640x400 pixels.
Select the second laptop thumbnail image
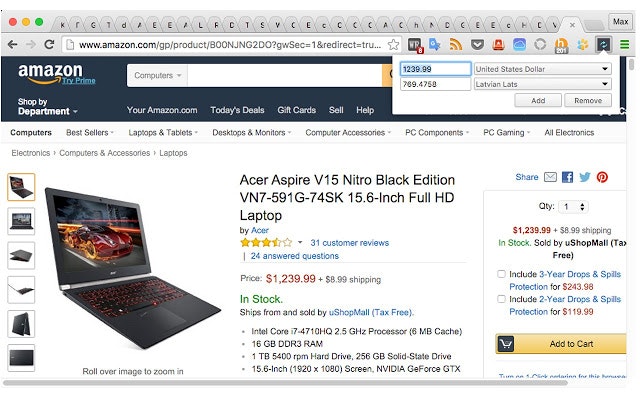tap(21, 221)
